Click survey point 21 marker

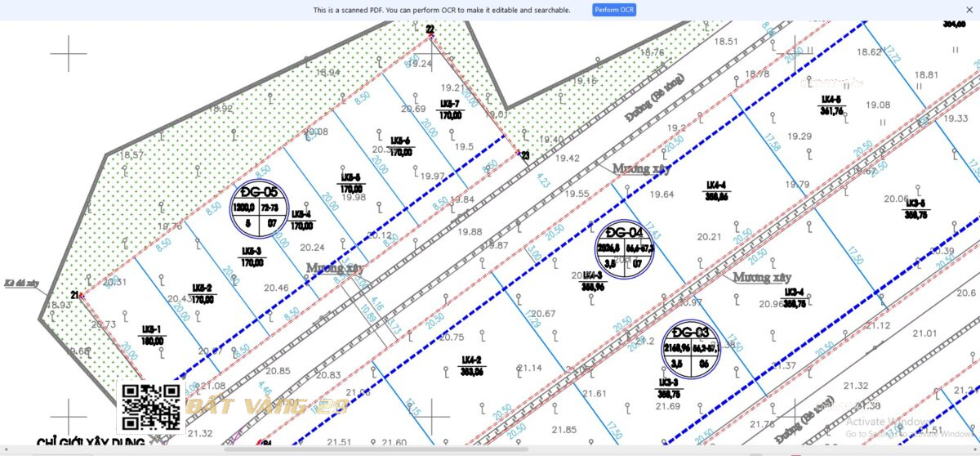(x=81, y=295)
